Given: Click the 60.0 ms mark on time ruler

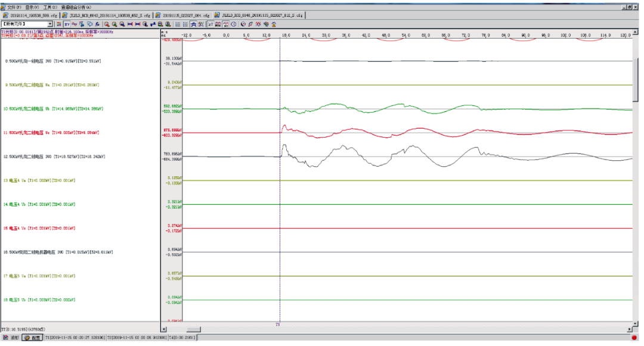Looking at the screenshot, I should 426,35.
